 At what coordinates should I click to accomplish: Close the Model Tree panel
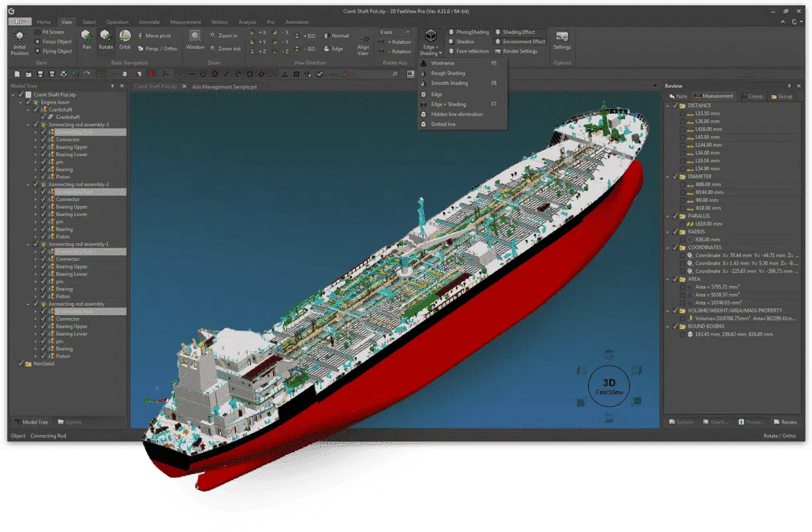pyautogui.click(x=123, y=86)
